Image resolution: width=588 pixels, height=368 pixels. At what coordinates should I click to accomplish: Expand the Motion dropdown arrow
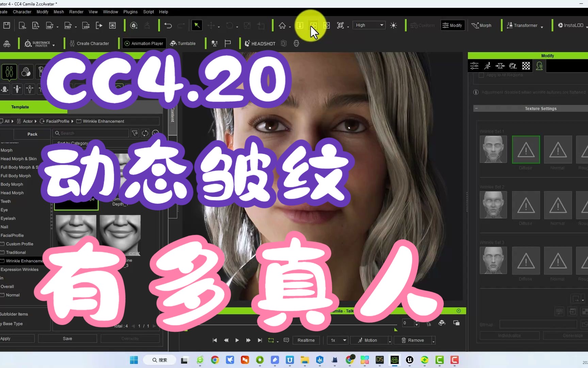[390, 341]
